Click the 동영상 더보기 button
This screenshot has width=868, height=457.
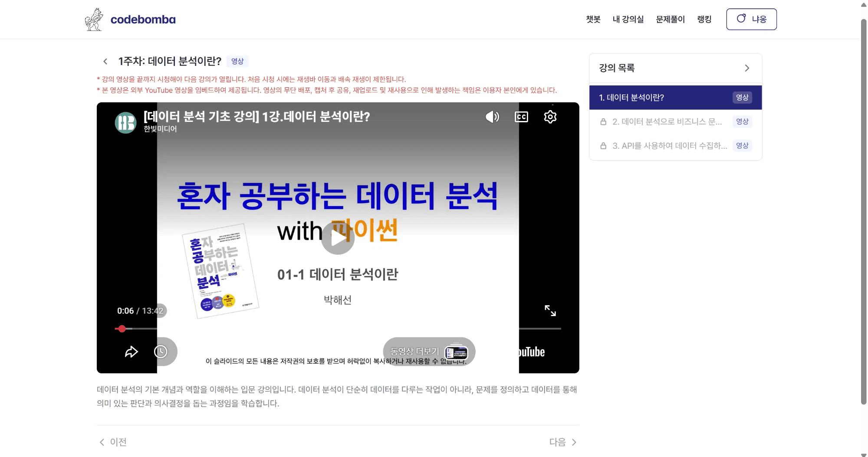point(429,352)
